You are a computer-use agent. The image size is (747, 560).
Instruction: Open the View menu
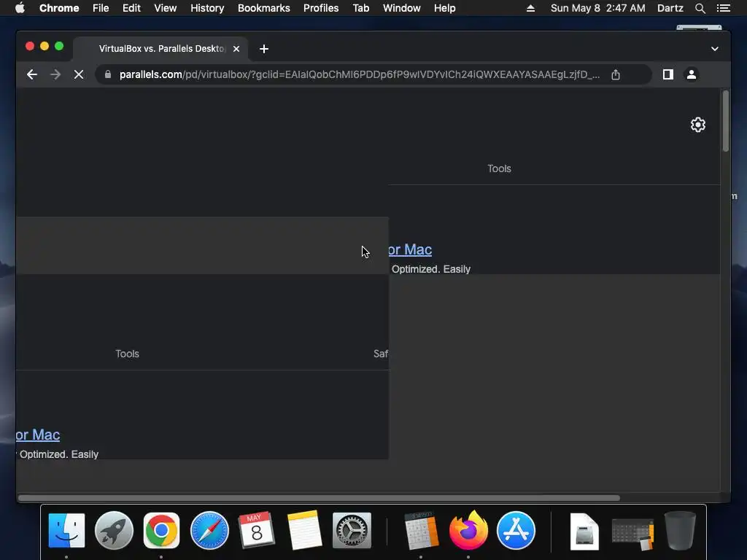coord(166,8)
